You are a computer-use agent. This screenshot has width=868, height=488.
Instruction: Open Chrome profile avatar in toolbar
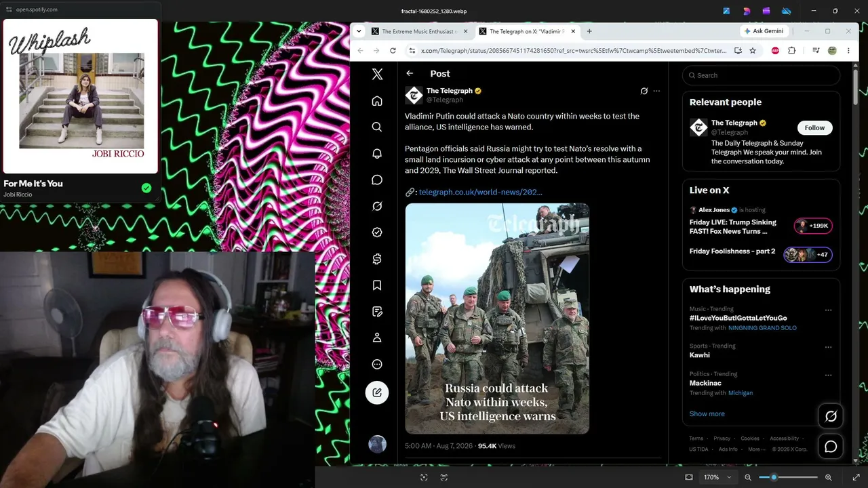(x=832, y=50)
